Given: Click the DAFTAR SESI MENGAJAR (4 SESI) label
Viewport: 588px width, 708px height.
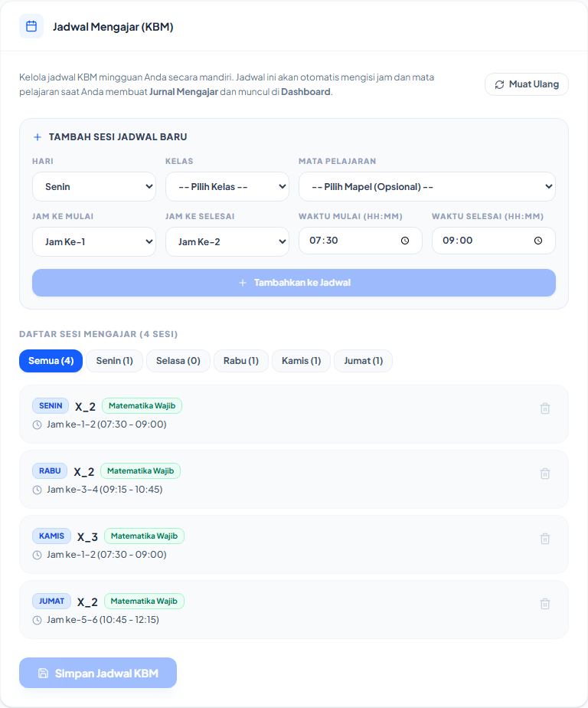Looking at the screenshot, I should click(98, 334).
